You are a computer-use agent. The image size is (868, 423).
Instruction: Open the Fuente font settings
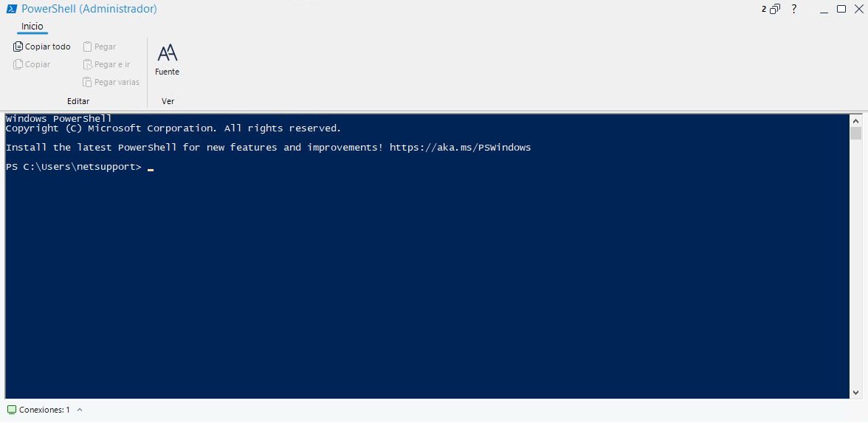pyautogui.click(x=167, y=60)
